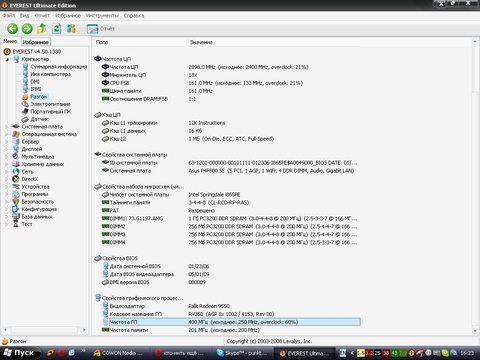
Task: Click the Безопасность shield icon
Action: click(x=16, y=202)
